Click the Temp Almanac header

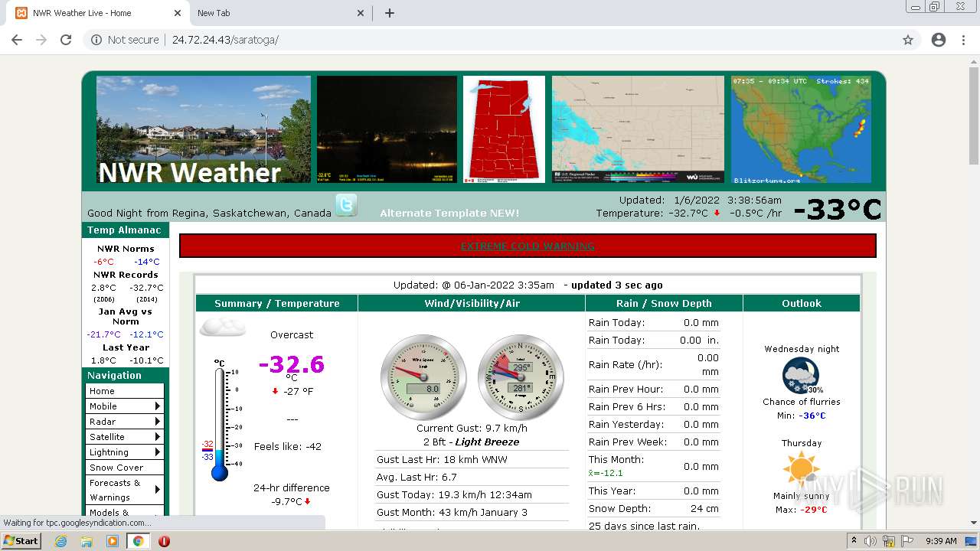coord(124,230)
